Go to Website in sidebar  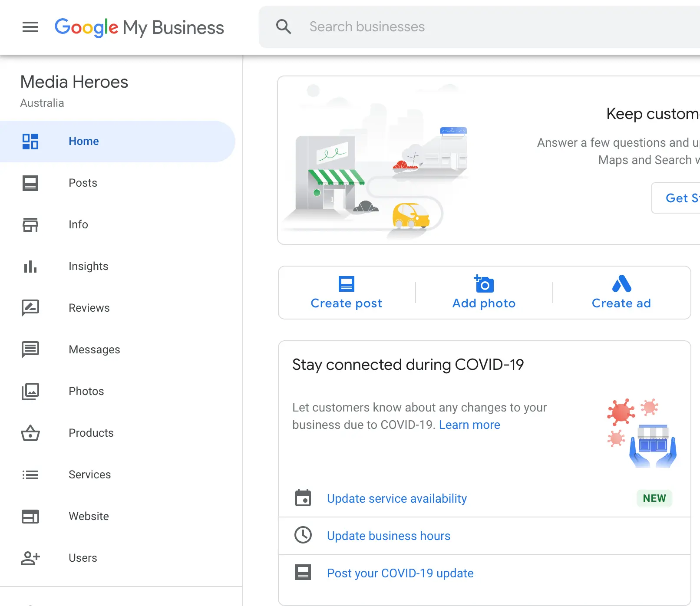(x=117, y=517)
